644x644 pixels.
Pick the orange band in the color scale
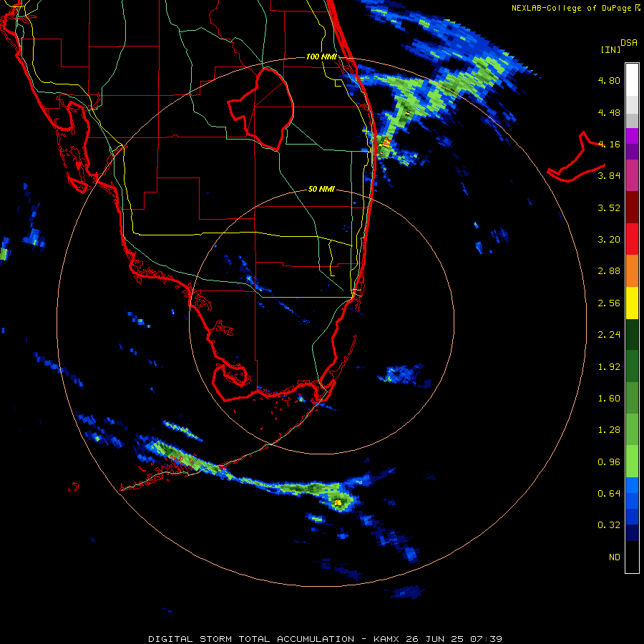(632, 271)
